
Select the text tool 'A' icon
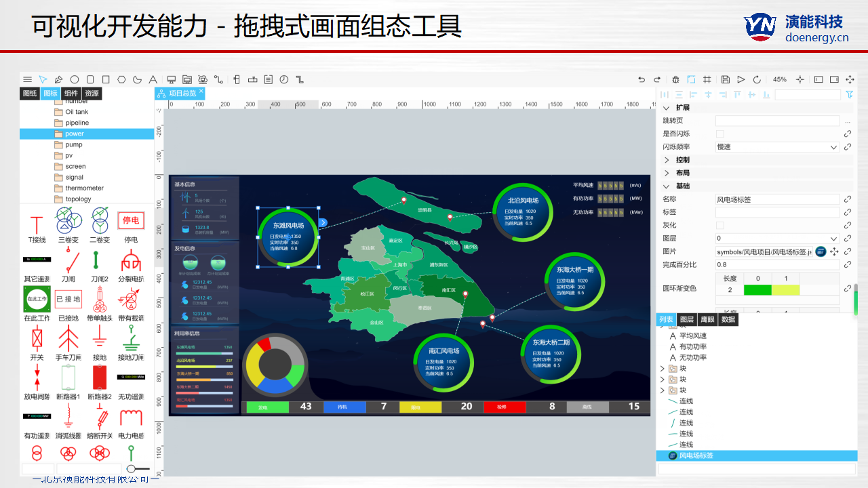[x=153, y=79]
